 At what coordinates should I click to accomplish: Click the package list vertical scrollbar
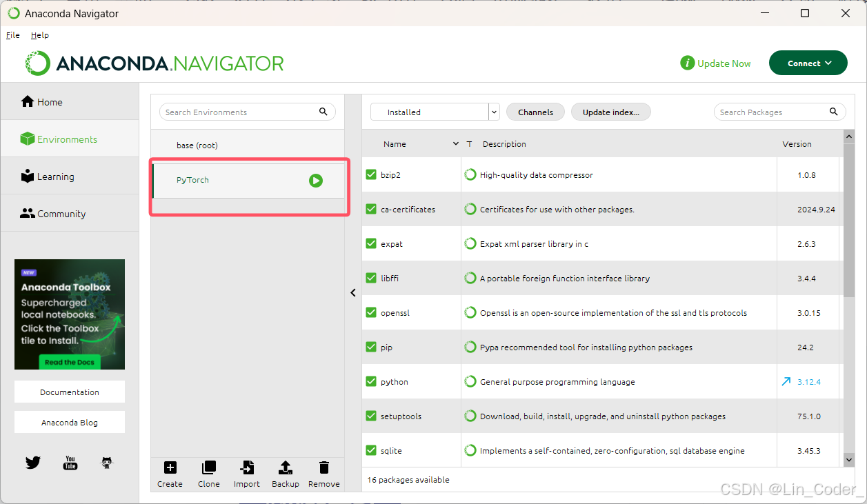tap(849, 221)
